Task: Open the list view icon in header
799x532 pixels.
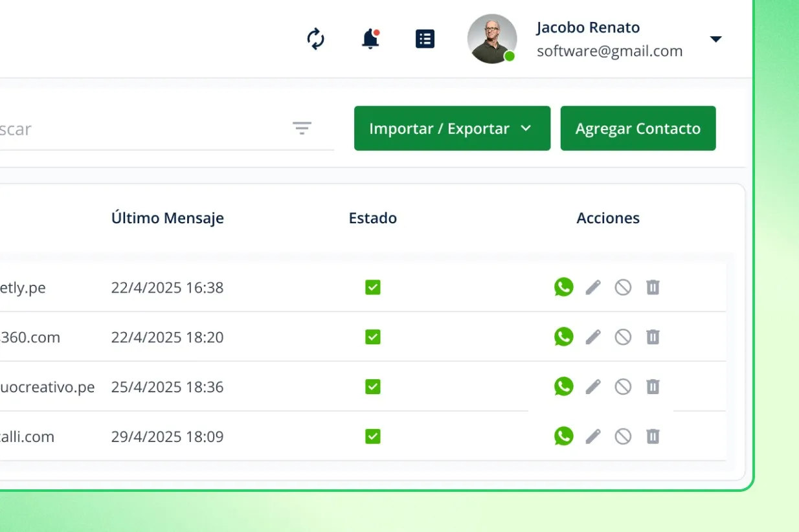Action: tap(425, 39)
